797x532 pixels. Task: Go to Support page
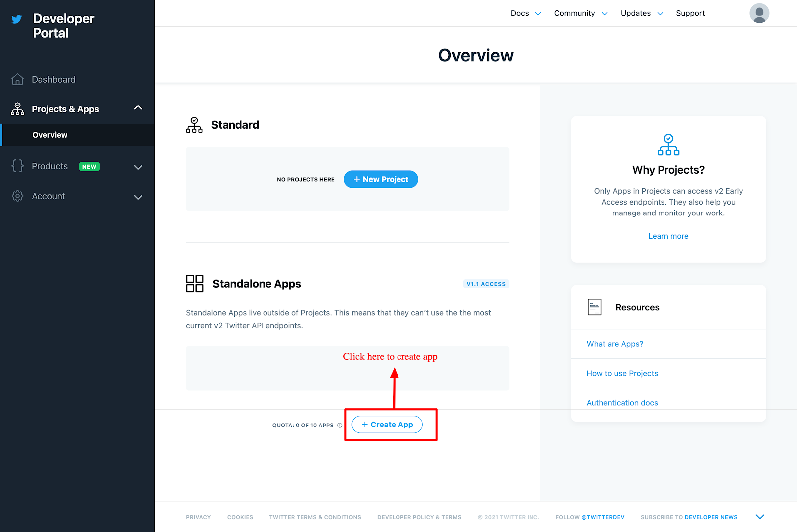[690, 13]
